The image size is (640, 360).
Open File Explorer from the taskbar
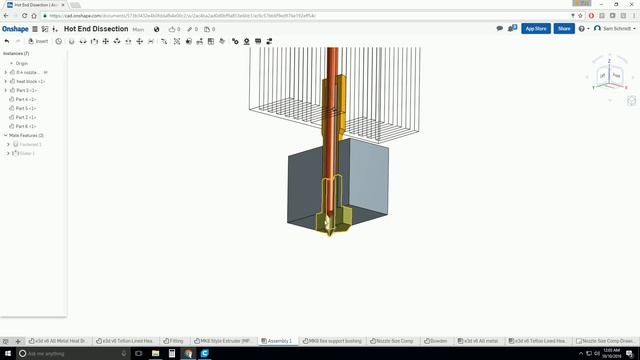156,353
